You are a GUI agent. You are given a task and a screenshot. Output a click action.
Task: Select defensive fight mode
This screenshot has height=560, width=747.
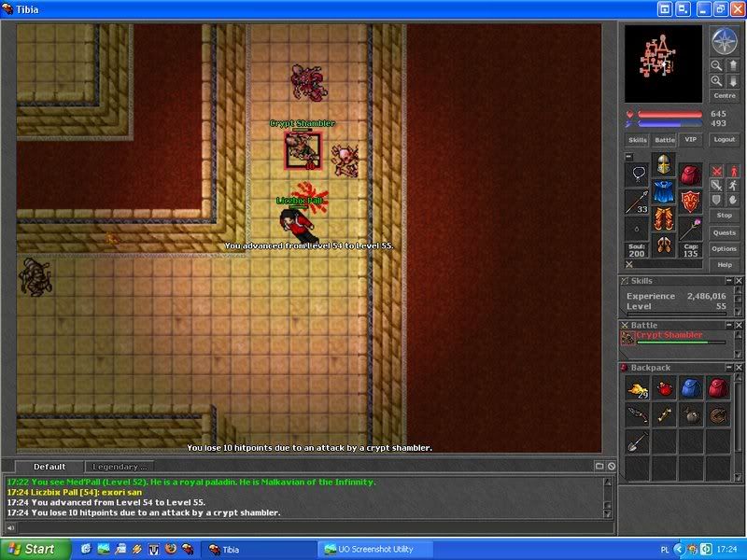pos(716,200)
